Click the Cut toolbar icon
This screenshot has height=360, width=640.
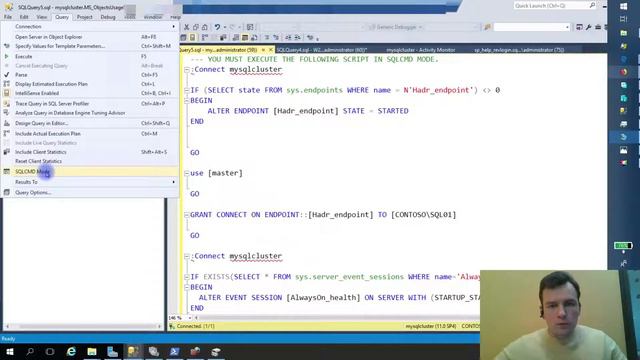187,27
